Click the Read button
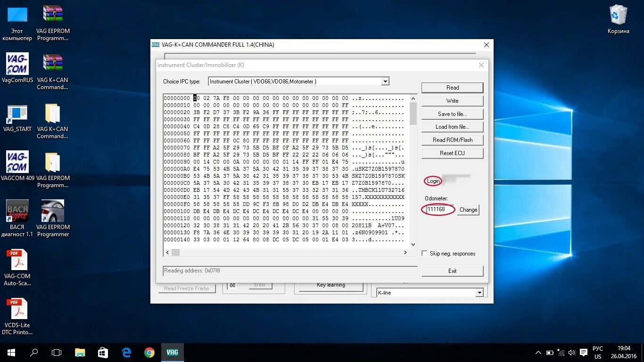The width and height of the screenshot is (644, 362). coord(452,88)
